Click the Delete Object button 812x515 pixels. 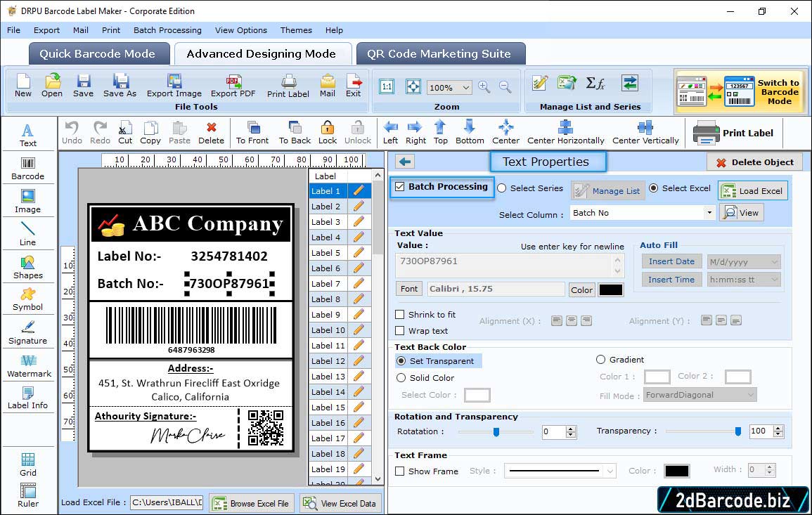pos(754,162)
